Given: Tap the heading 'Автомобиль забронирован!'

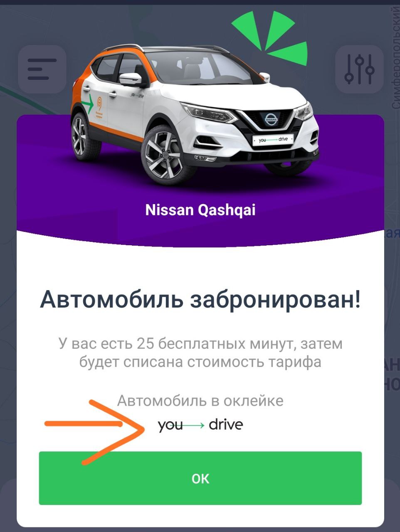Looking at the screenshot, I should click(x=200, y=300).
